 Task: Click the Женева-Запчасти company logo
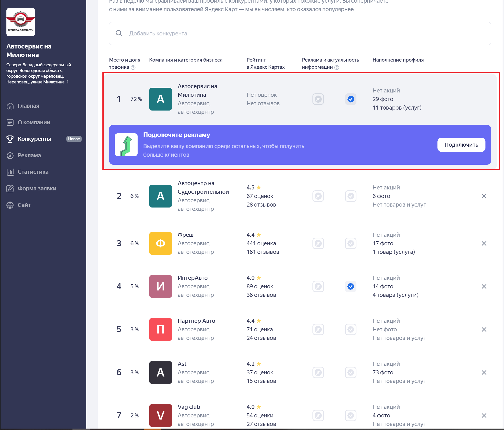tap(21, 22)
